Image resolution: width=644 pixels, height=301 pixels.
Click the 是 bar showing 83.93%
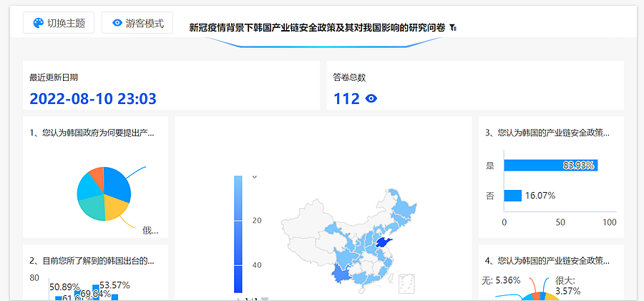pos(550,166)
